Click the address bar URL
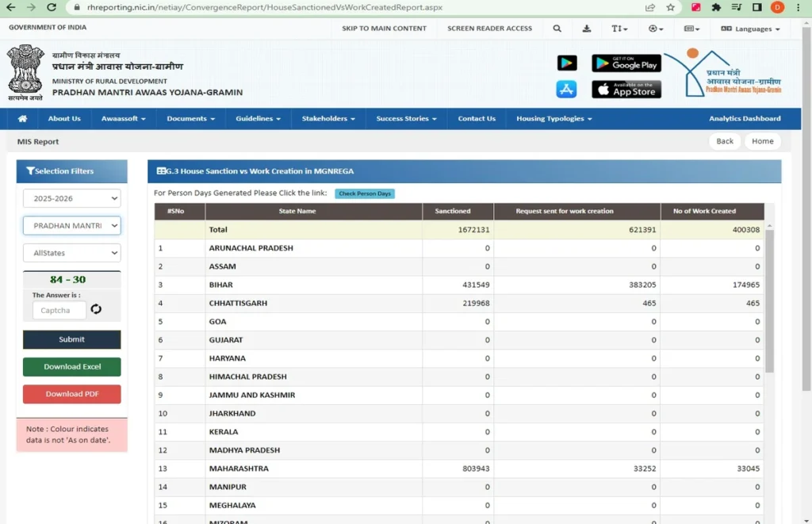Image resolution: width=812 pixels, height=524 pixels. (x=265, y=7)
